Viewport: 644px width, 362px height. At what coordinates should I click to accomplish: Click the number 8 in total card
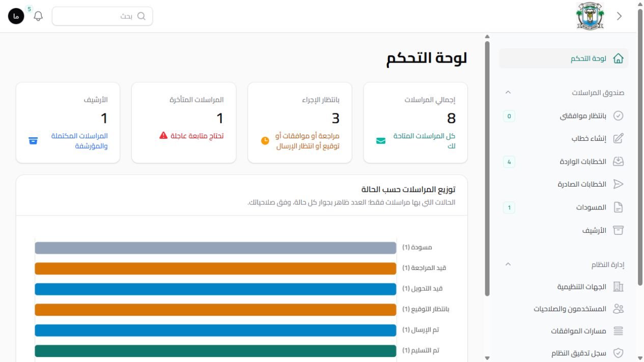coord(451,118)
